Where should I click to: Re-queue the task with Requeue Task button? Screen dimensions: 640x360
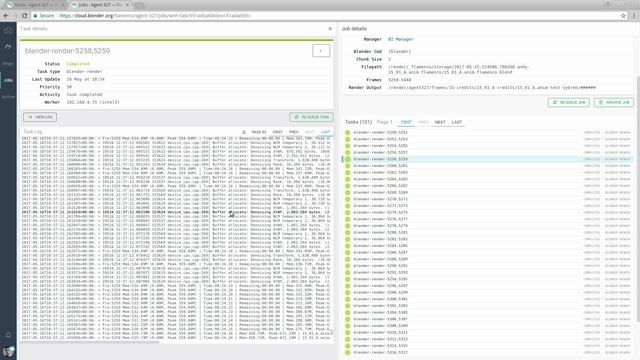coord(311,117)
